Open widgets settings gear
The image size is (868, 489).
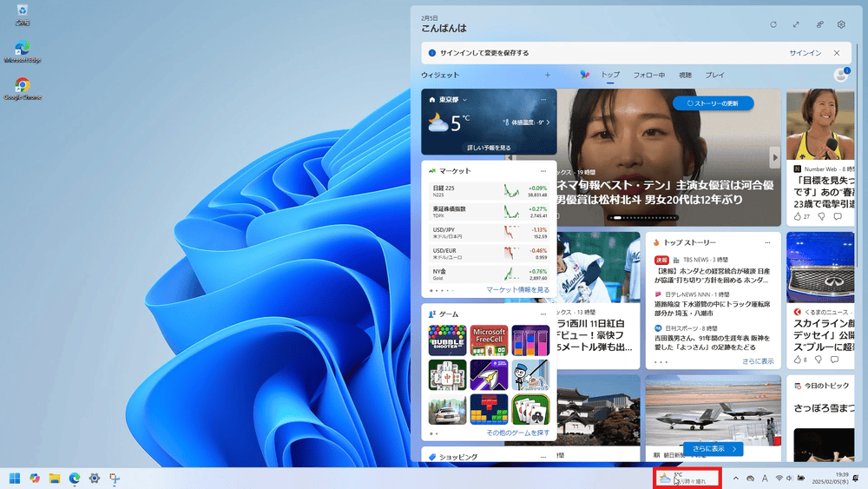[840, 25]
